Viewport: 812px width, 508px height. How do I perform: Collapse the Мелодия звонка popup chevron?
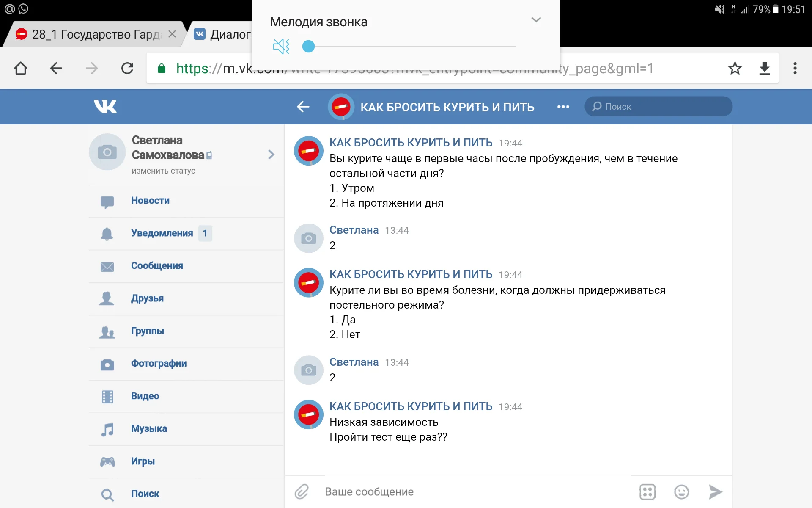click(536, 19)
